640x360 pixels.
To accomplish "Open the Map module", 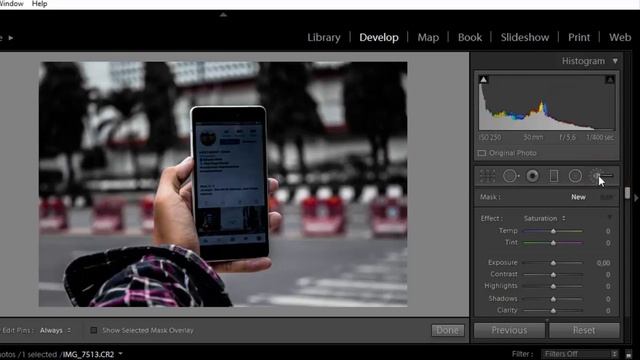I will [x=428, y=38].
